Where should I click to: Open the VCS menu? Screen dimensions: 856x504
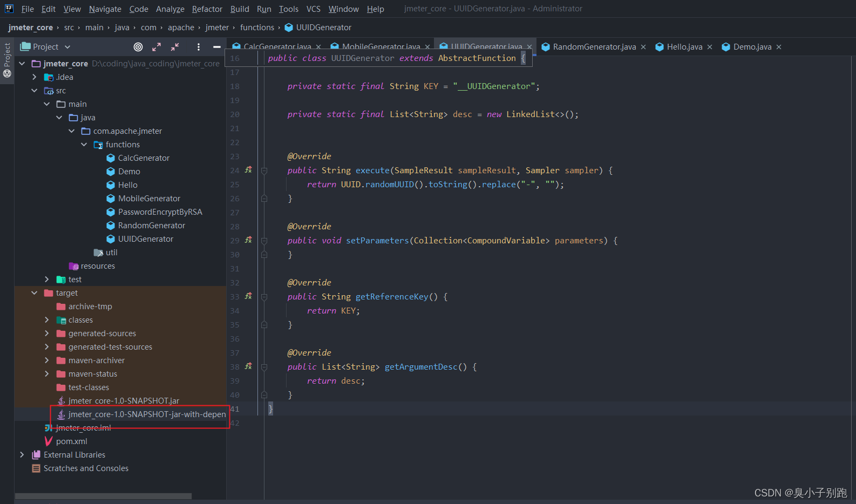click(314, 9)
